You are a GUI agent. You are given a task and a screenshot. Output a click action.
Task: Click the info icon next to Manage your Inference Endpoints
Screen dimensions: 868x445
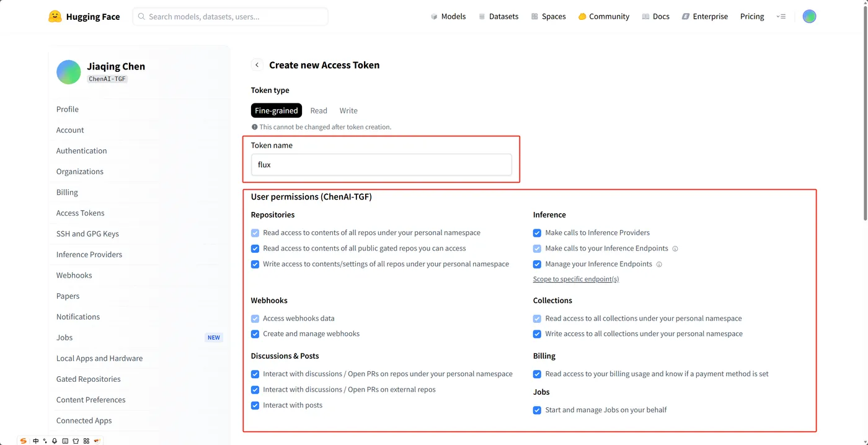659,264
